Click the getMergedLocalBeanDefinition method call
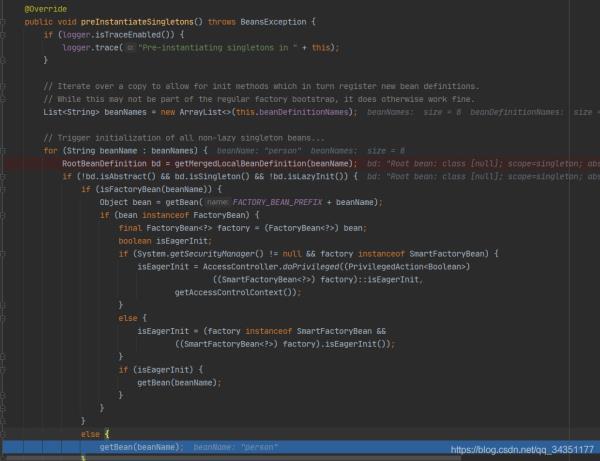The height and width of the screenshot is (461, 600). point(244,162)
